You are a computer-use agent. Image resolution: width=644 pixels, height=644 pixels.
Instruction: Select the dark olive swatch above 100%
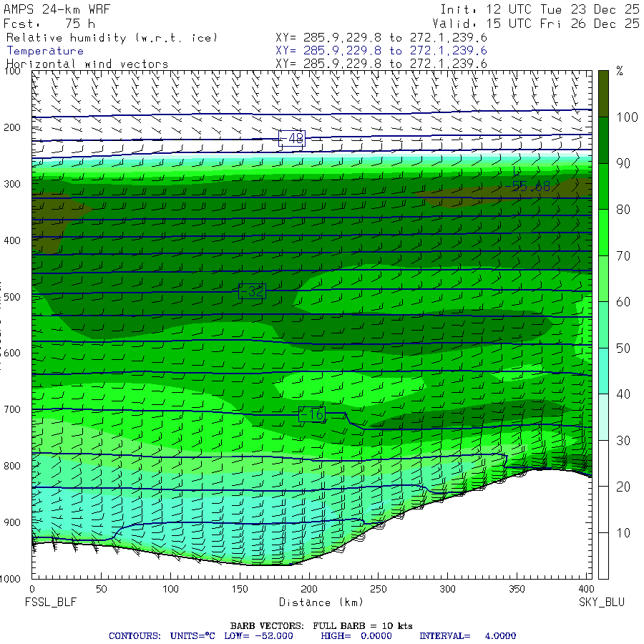click(603, 93)
